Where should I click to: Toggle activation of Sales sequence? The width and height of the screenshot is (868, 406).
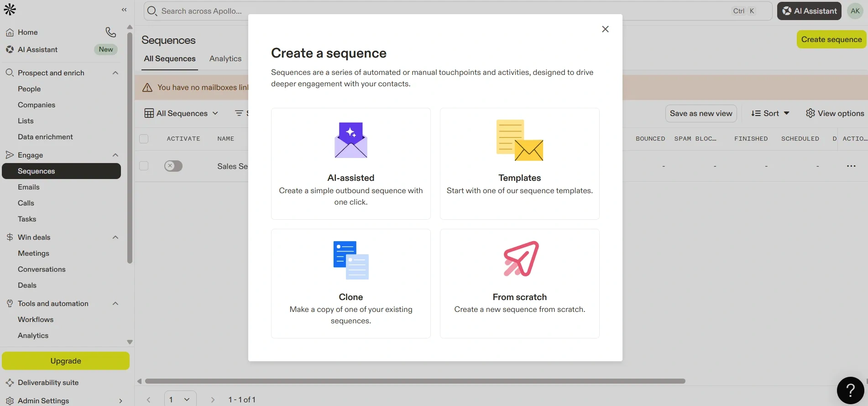[173, 166]
